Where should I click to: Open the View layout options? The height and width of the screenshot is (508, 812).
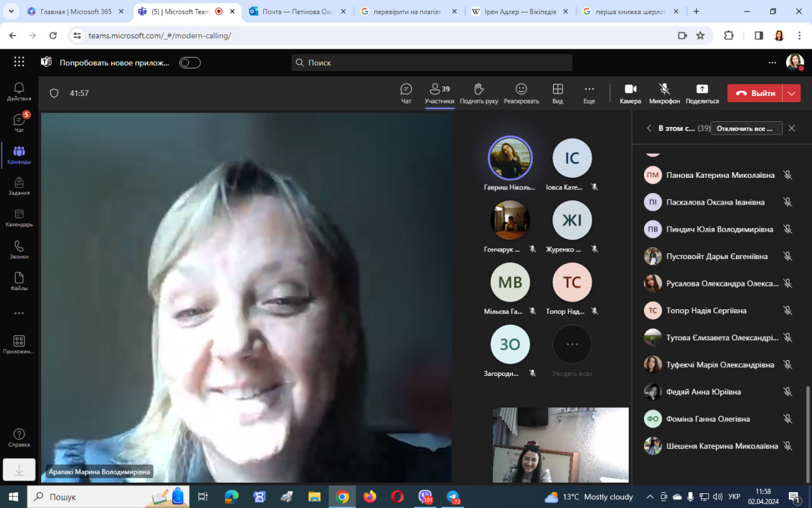[x=558, y=93]
